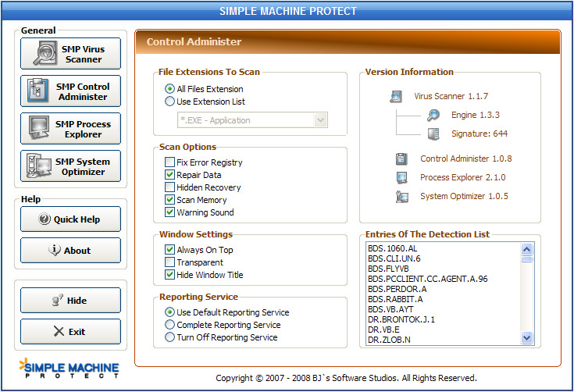Screen dimensions: 574x392
Task: Open Quick Help
Action: 70,219
